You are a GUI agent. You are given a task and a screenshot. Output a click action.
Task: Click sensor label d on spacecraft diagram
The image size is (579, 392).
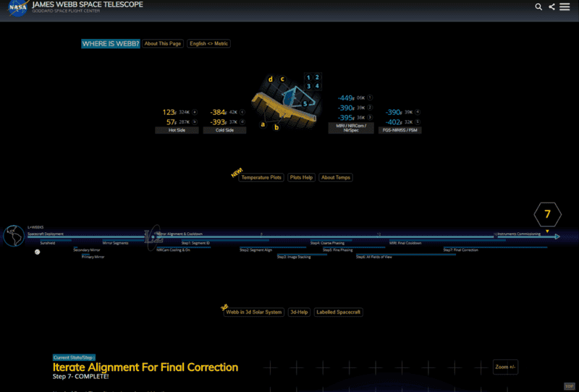coord(270,80)
